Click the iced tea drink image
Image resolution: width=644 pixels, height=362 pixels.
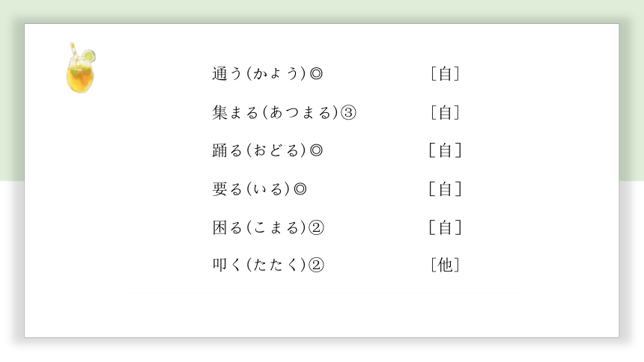[81, 68]
